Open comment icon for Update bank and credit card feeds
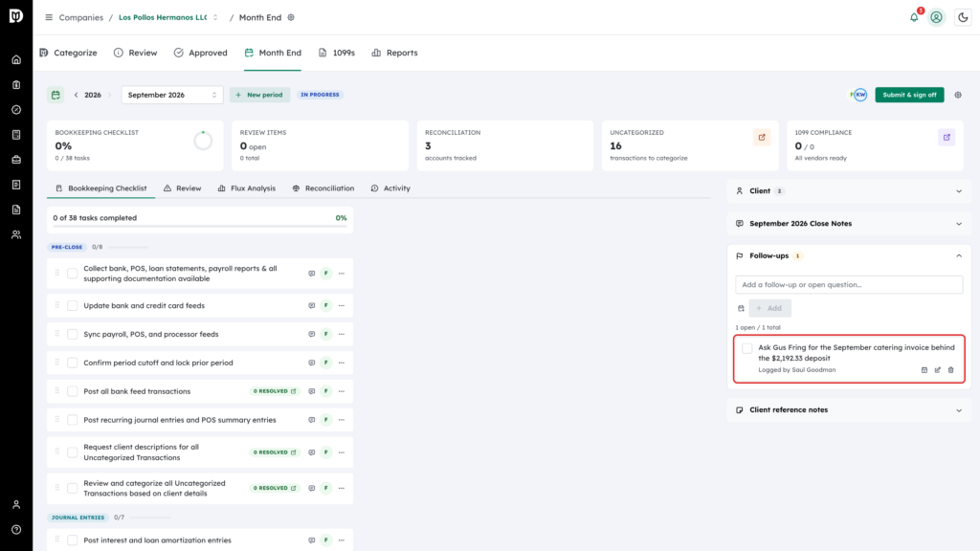Screen dimensions: 980x551 pyautogui.click(x=311, y=305)
